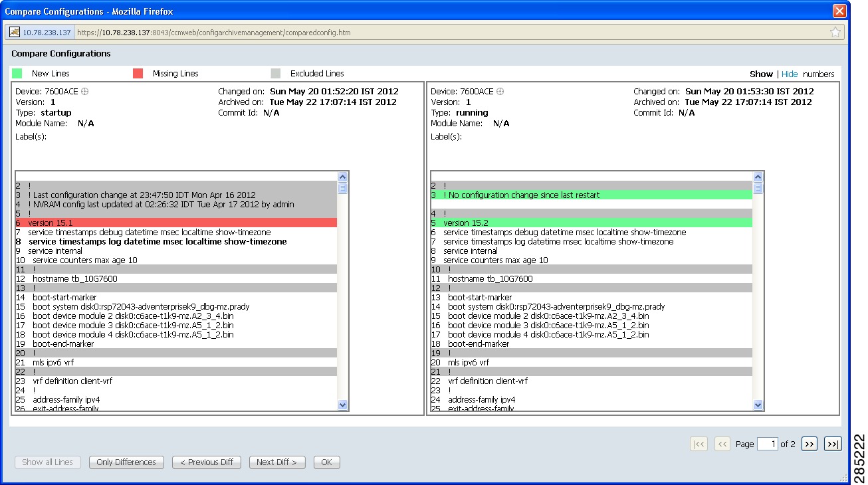Click the left config scrollbar thumb
This screenshot has width=868, height=485.
[x=343, y=188]
